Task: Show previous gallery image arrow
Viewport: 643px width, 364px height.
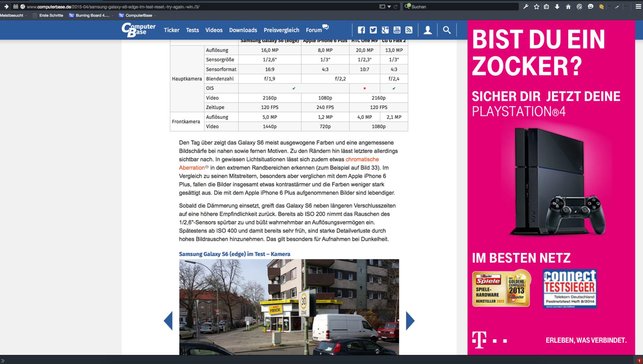Action: 168,320
